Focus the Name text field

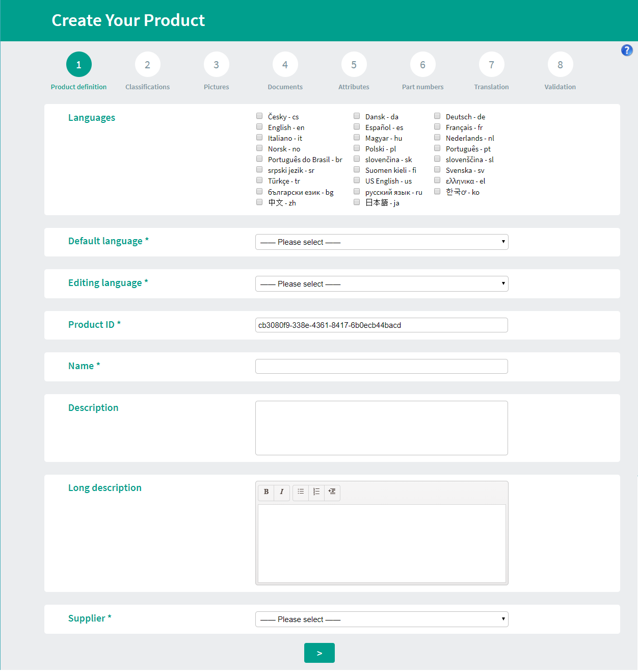(x=382, y=367)
